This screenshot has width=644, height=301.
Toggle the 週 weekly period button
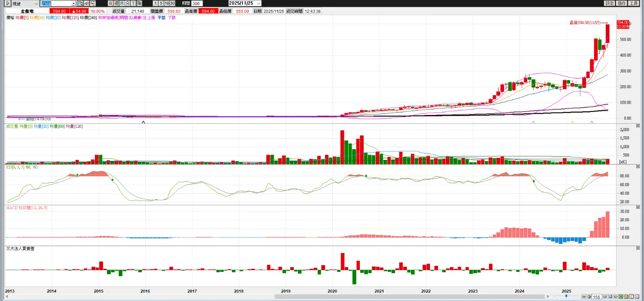[116, 3]
